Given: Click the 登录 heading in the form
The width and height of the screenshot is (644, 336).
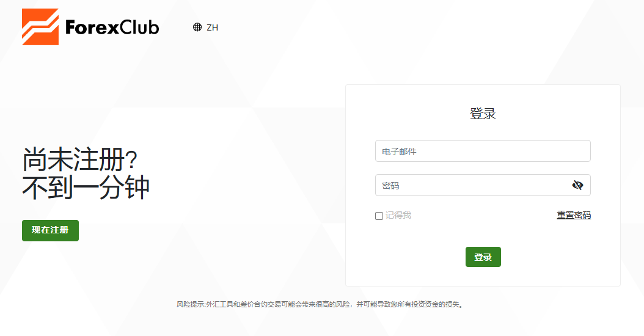Looking at the screenshot, I should click(483, 114).
